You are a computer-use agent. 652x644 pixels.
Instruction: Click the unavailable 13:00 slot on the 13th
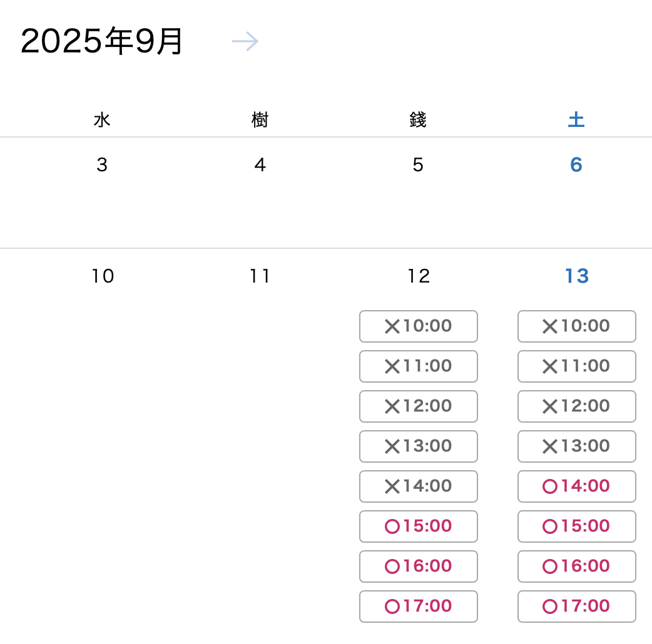click(x=577, y=446)
